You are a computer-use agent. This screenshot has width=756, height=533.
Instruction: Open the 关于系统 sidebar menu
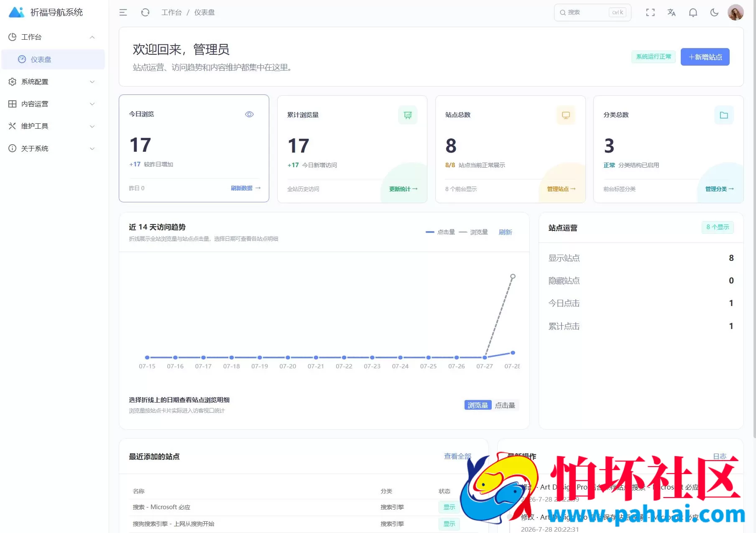(x=53, y=148)
